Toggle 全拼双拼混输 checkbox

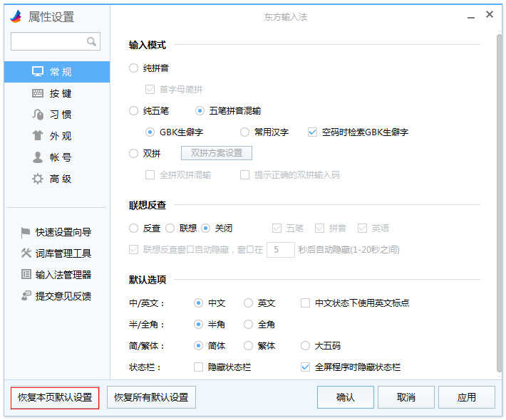point(150,174)
